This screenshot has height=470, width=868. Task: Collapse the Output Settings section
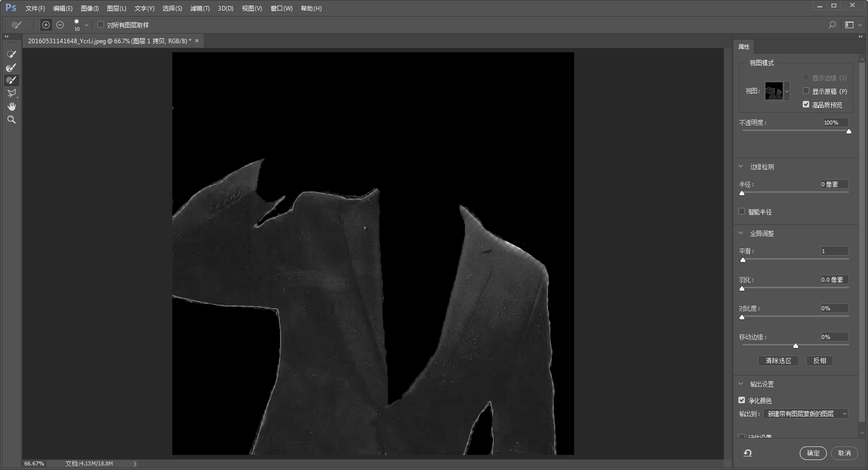click(740, 384)
